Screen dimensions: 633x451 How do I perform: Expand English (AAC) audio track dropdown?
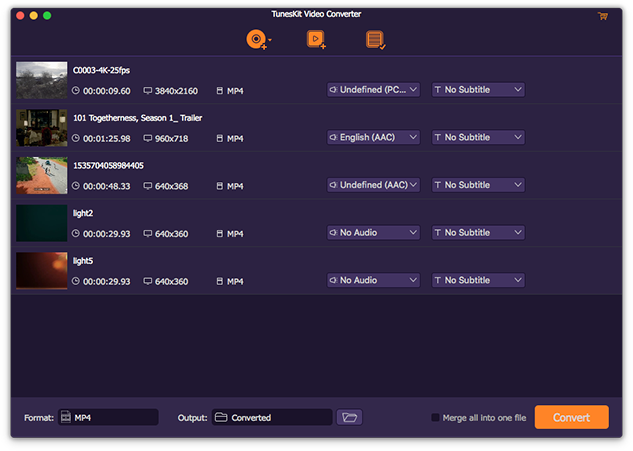click(x=373, y=137)
